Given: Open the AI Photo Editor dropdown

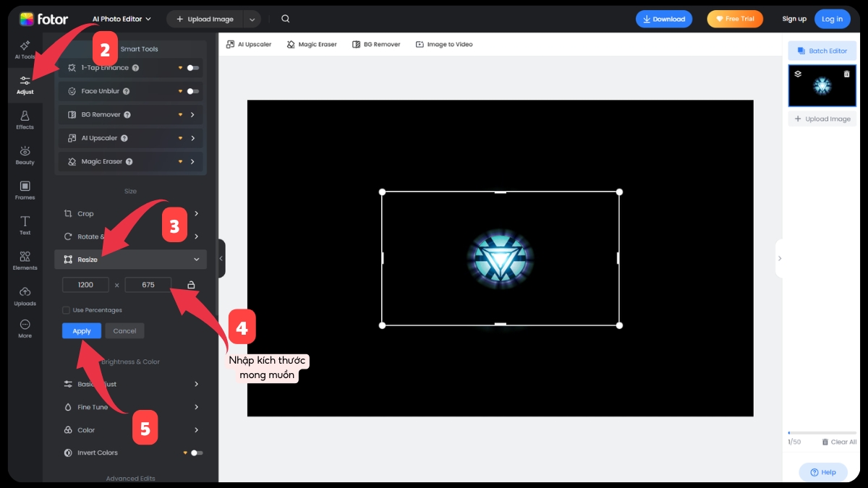Looking at the screenshot, I should click(x=122, y=19).
